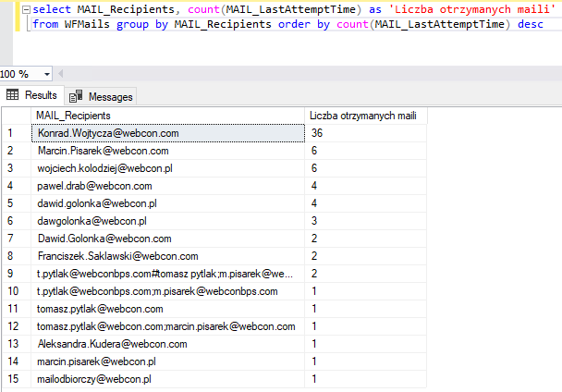Select cell dawgolonka@webcon.pl

tap(167, 221)
